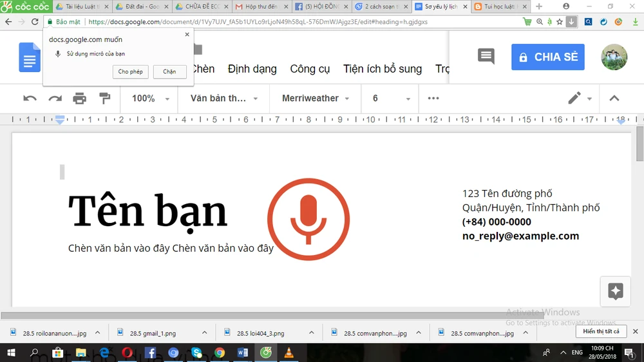Expand the editing mode pencil dropdown

(580, 99)
